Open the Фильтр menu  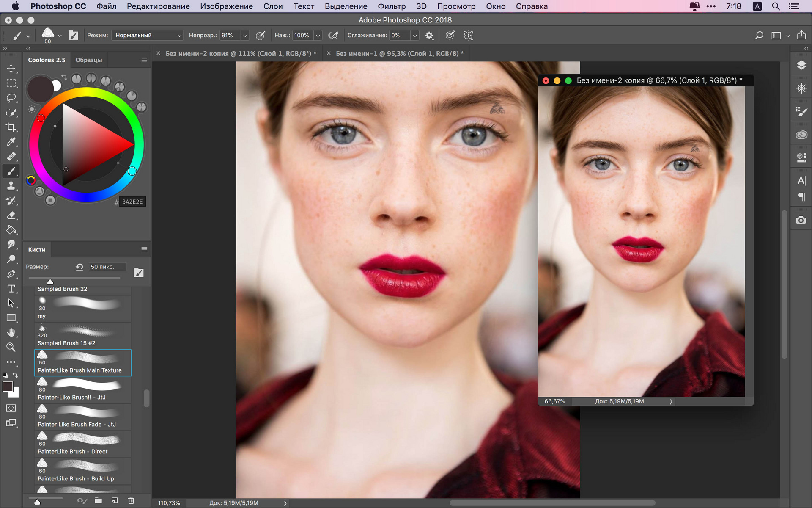[x=392, y=6]
